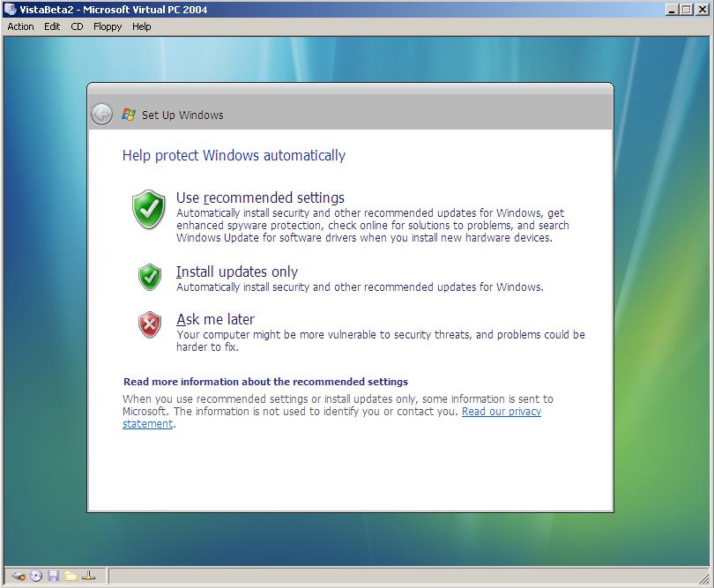
Task: Open the Action menu
Action: 20,26
